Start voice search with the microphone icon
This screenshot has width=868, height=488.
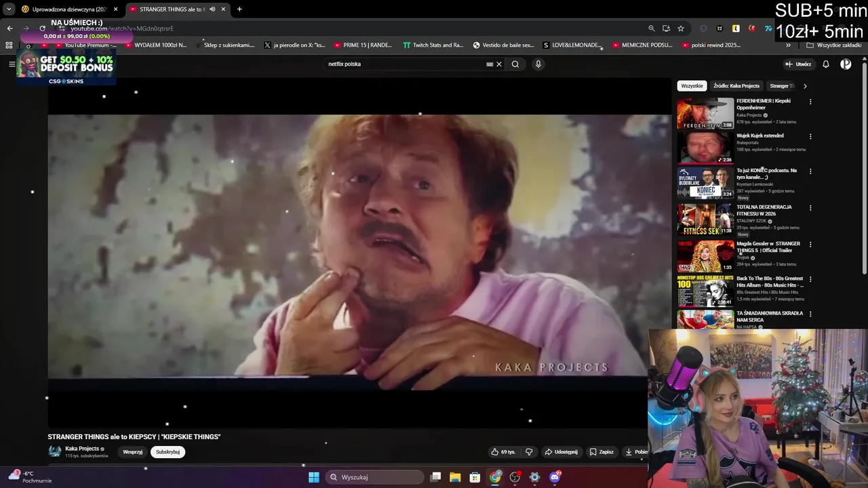(x=538, y=64)
